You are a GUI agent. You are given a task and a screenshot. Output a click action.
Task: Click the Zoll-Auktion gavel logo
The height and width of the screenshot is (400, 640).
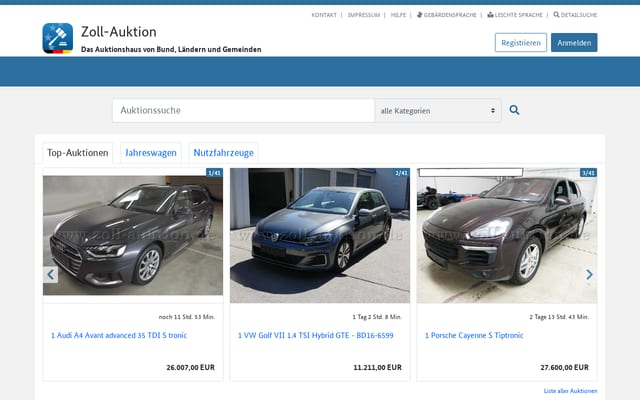pos(58,38)
